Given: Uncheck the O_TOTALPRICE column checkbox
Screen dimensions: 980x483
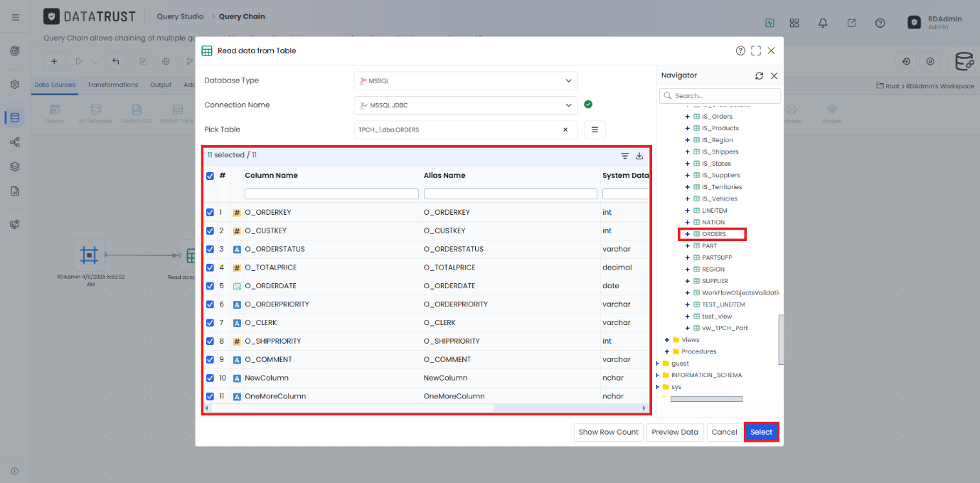Looking at the screenshot, I should click(210, 267).
